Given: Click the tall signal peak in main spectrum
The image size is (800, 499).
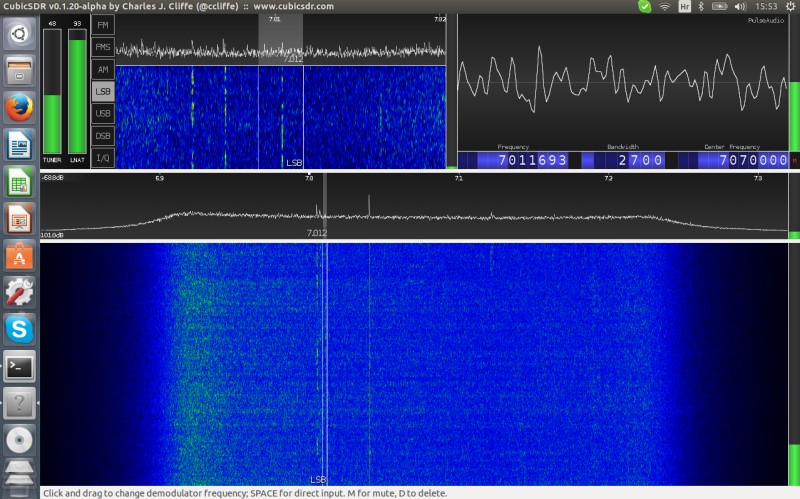Looking at the screenshot, I should (x=369, y=205).
